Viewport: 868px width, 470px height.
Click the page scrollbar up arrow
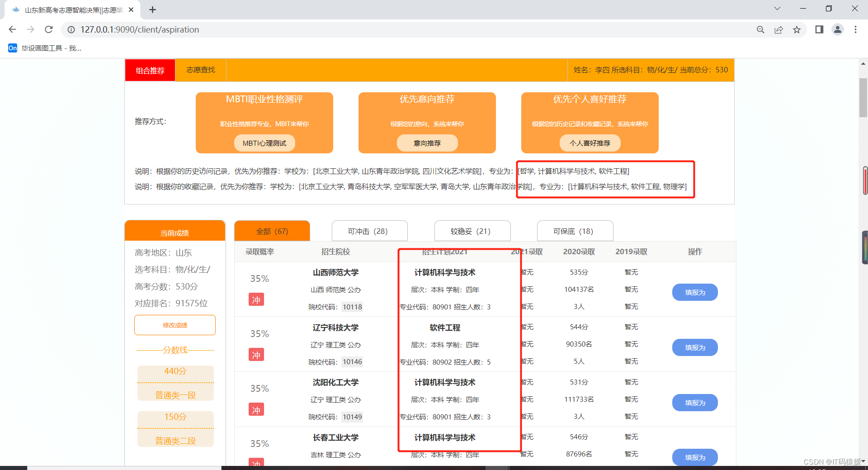863,64
